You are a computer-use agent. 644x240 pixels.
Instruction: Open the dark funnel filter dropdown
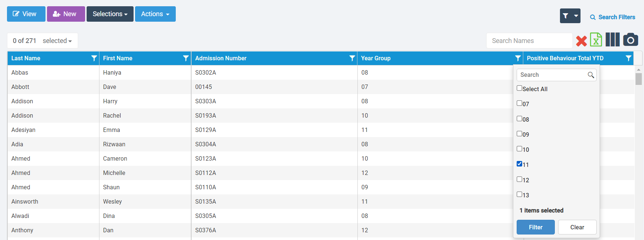click(570, 16)
